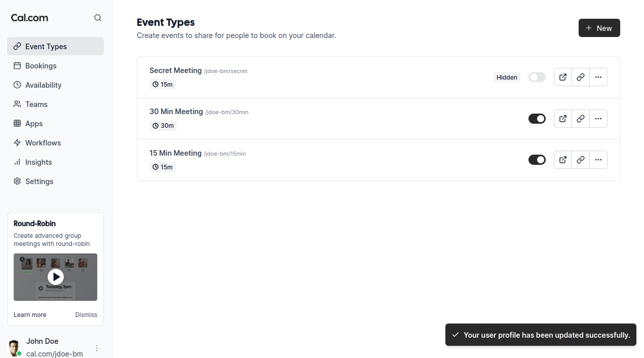The width and height of the screenshot is (644, 358).
Task: Enable the Secret Meeting toggle
Action: [x=537, y=77]
